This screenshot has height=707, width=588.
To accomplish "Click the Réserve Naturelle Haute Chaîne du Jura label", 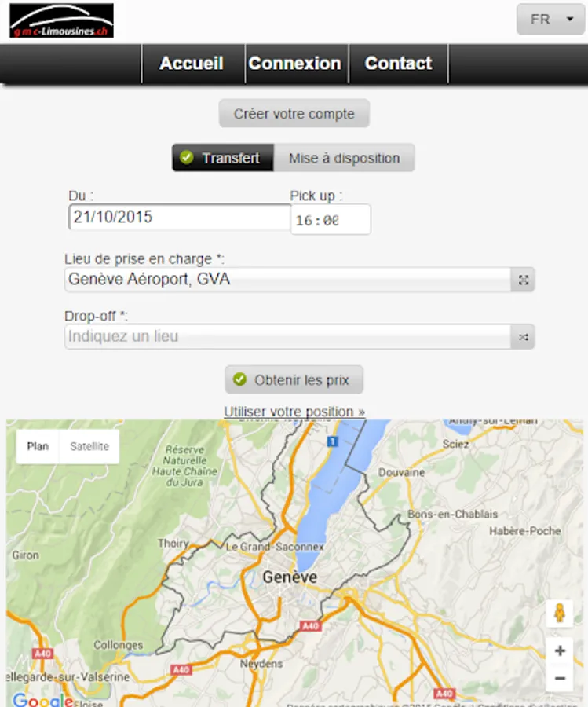I will coord(184,466).
